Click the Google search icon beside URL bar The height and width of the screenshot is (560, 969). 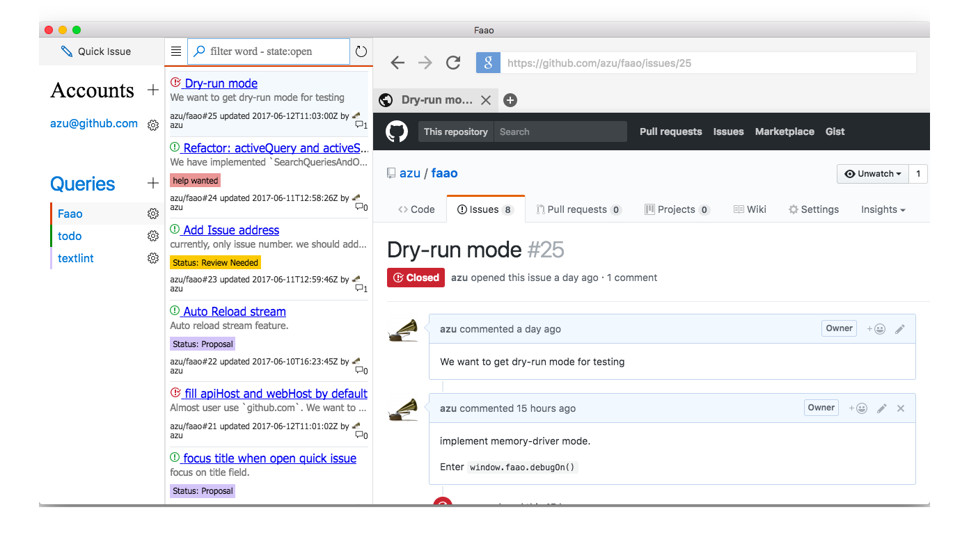tap(489, 63)
